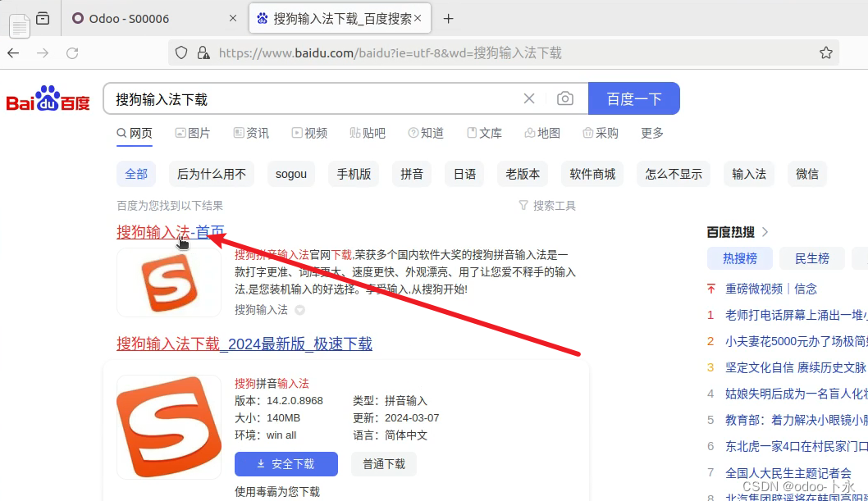The image size is (868, 501).
Task: Clear the search box with the X
Action: tap(529, 98)
